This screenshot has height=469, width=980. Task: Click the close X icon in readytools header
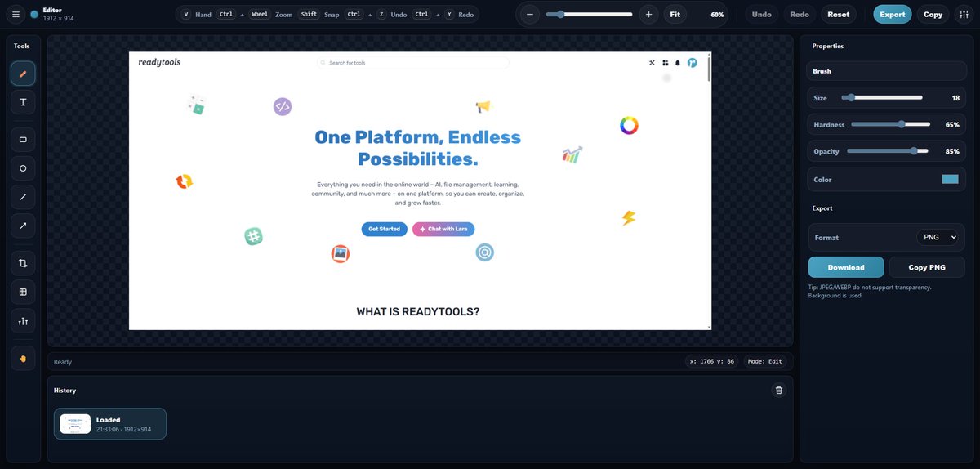pos(652,62)
